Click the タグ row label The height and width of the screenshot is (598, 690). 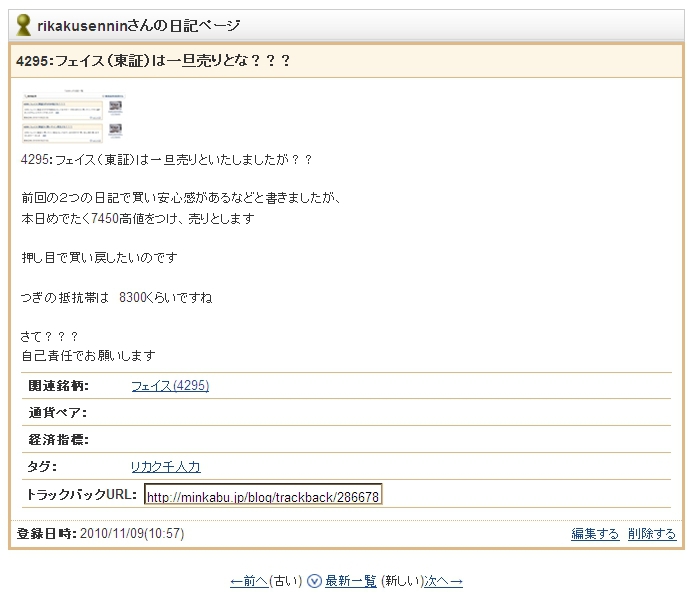pyautogui.click(x=42, y=466)
